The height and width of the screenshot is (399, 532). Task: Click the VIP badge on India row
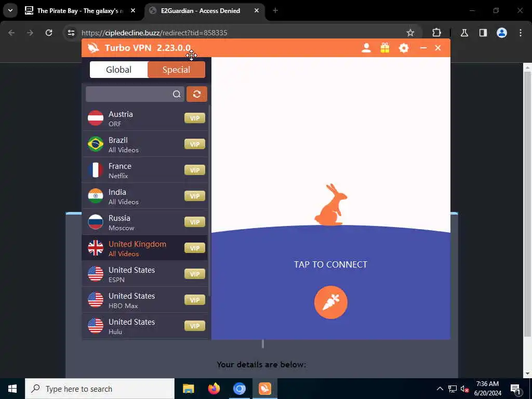tap(195, 196)
